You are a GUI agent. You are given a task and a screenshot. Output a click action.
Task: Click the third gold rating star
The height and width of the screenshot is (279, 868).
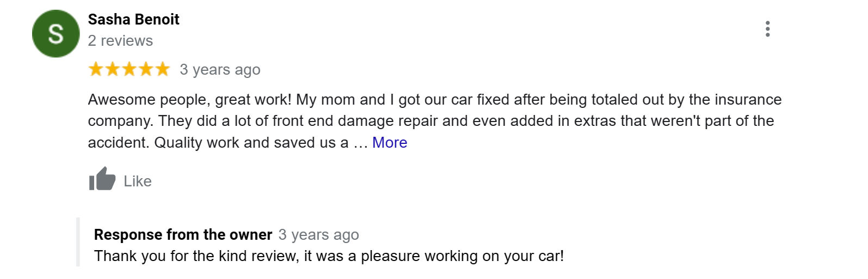130,69
